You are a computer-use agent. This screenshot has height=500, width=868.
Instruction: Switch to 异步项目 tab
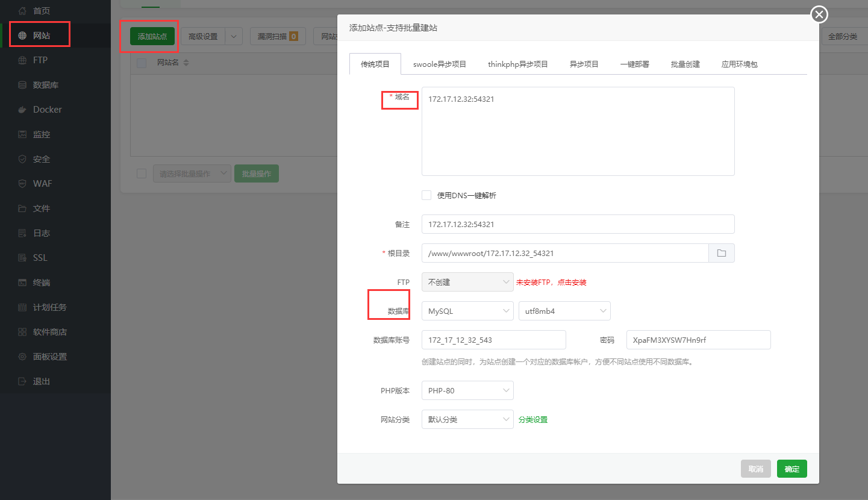(584, 64)
